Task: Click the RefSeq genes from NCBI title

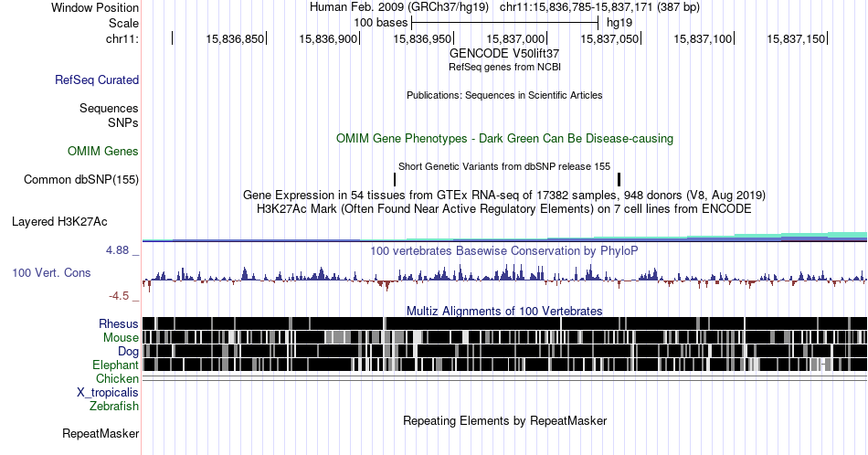Action: (x=504, y=67)
